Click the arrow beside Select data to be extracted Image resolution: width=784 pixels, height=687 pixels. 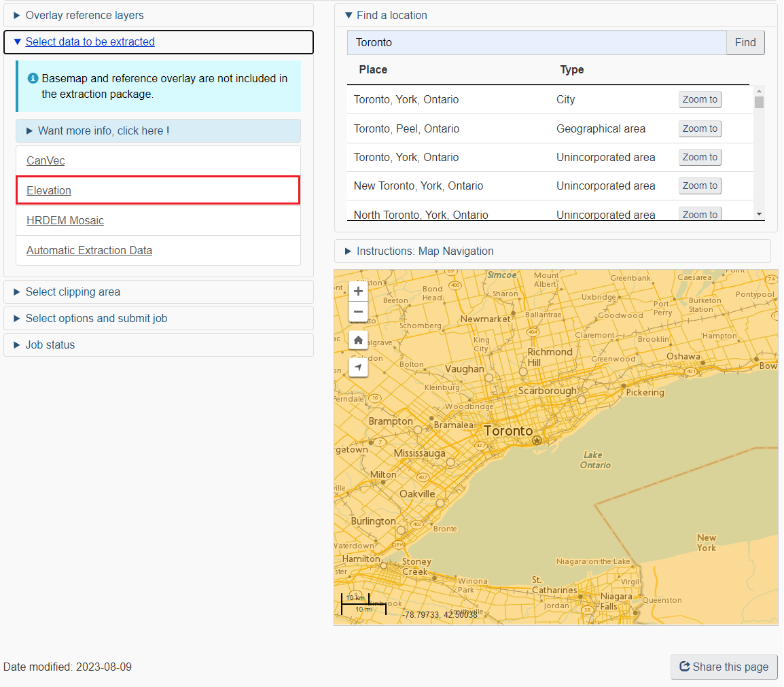[x=16, y=41]
